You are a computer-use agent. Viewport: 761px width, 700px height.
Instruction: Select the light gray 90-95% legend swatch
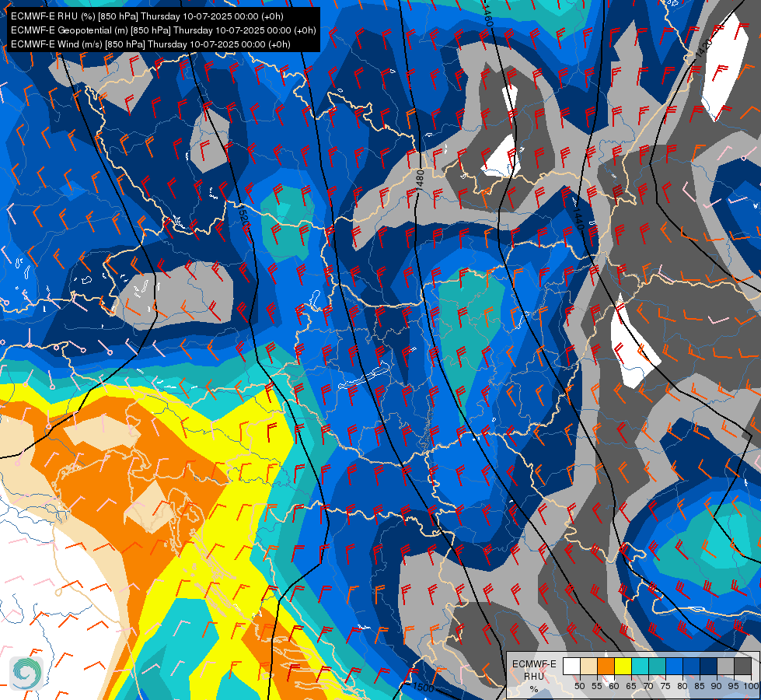click(x=725, y=666)
